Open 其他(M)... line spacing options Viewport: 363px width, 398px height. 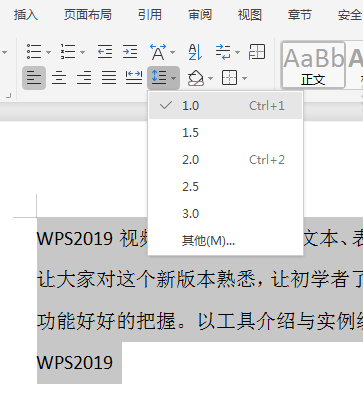(x=226, y=240)
